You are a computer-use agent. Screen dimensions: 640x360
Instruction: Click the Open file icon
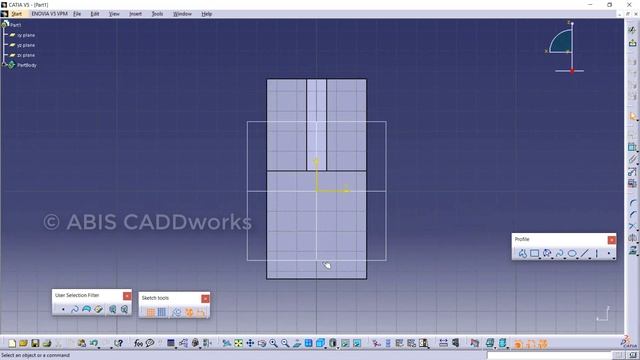tap(23, 343)
